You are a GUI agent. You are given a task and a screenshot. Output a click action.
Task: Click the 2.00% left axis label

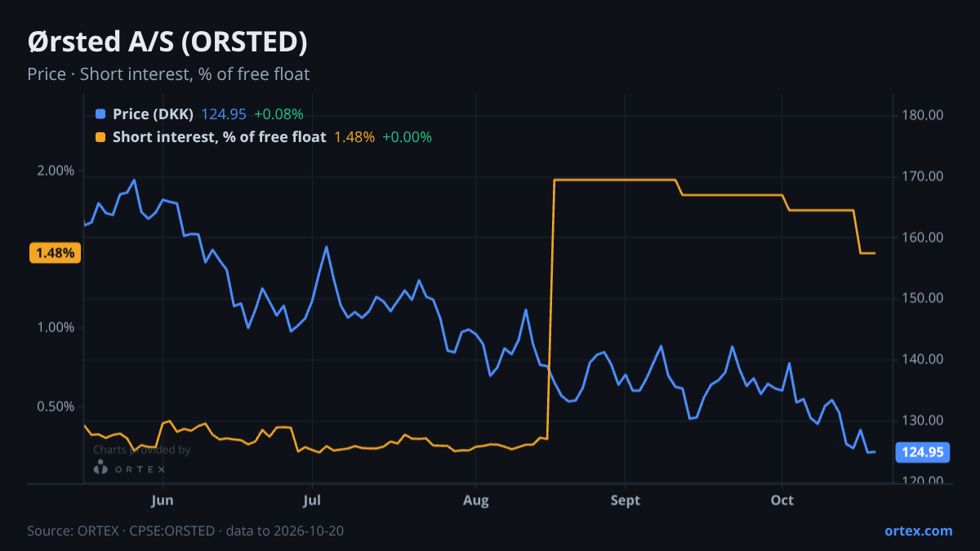click(57, 171)
